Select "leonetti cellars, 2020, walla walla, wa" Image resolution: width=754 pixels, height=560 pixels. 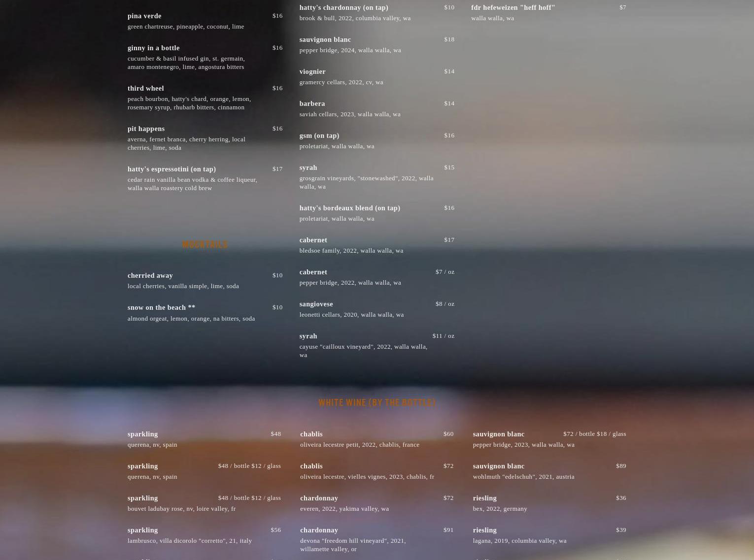351,315
